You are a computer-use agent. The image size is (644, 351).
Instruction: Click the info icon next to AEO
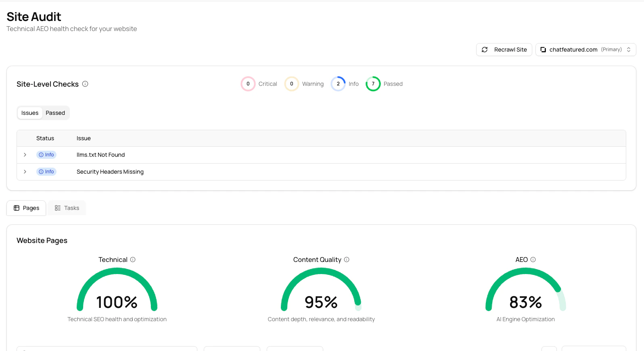[x=533, y=260]
